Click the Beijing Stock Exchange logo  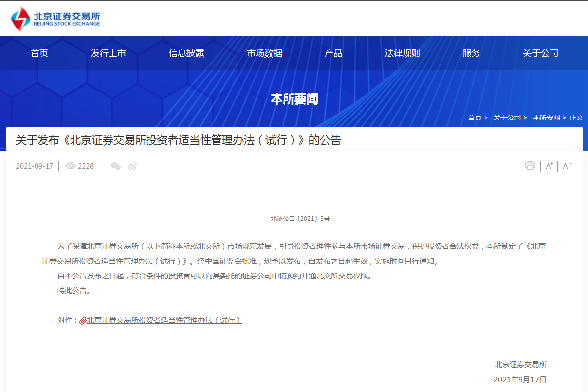[x=56, y=18]
